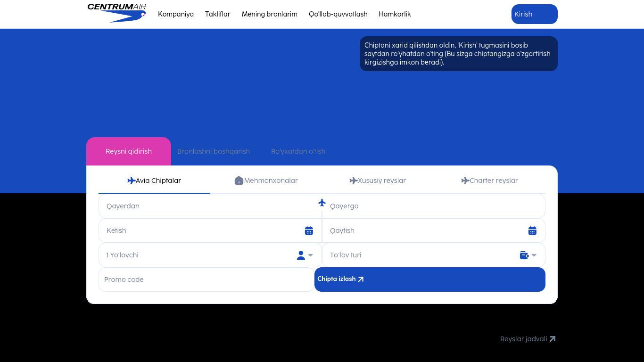Click the Kirish login button
Viewport: 644px width, 362px height.
pyautogui.click(x=535, y=14)
